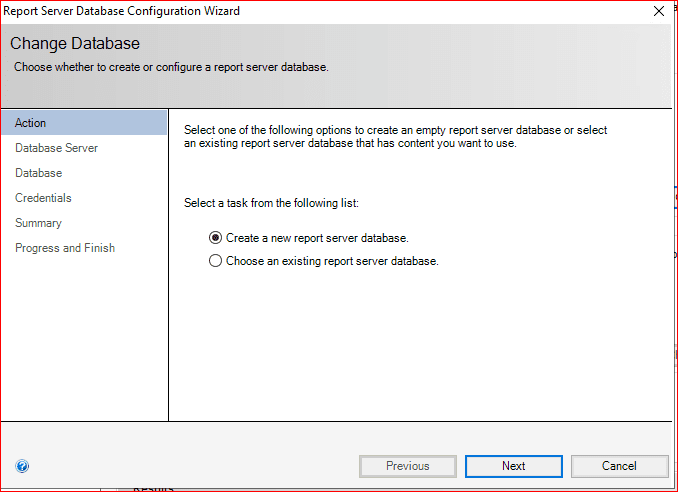Click the 'Select a task from the following list' label

271,203
